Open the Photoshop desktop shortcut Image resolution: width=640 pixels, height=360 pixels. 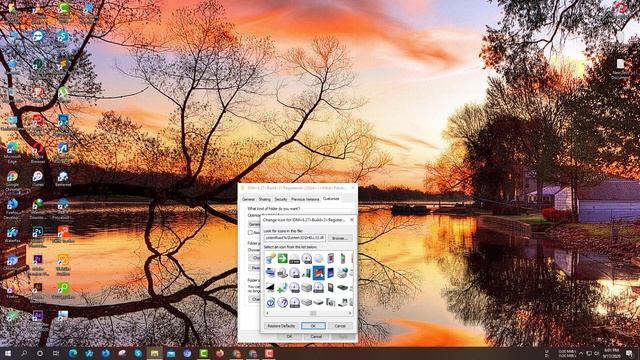[x=38, y=237]
